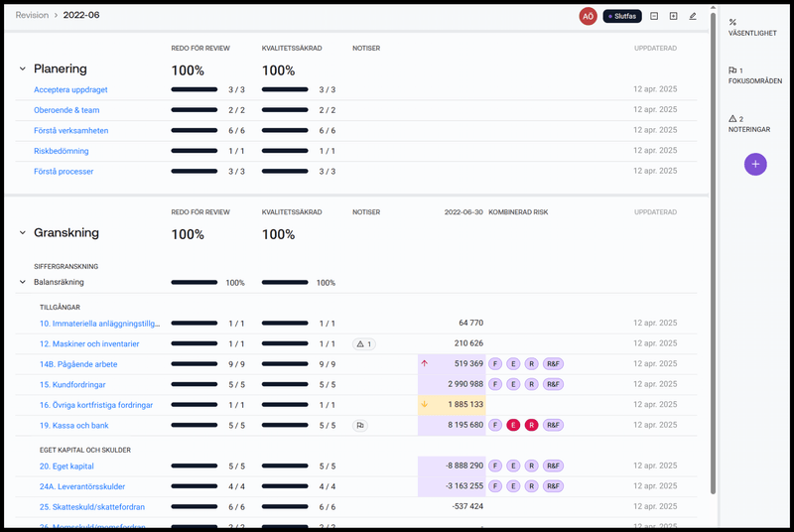Click red up arrow on Pågående arbete amount
Screen dimensions: 794x532
425,363
